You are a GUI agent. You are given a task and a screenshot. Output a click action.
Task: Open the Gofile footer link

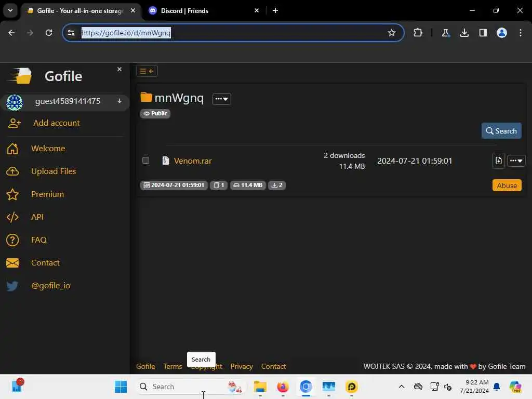[145, 366]
